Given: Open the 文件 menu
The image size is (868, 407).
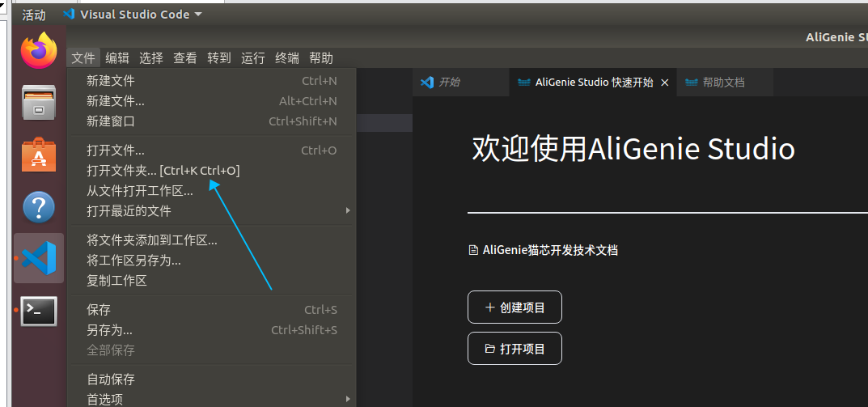Looking at the screenshot, I should point(83,57).
